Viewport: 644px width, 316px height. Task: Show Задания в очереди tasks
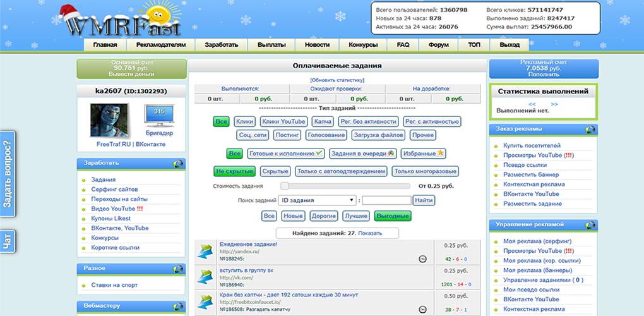point(362,154)
